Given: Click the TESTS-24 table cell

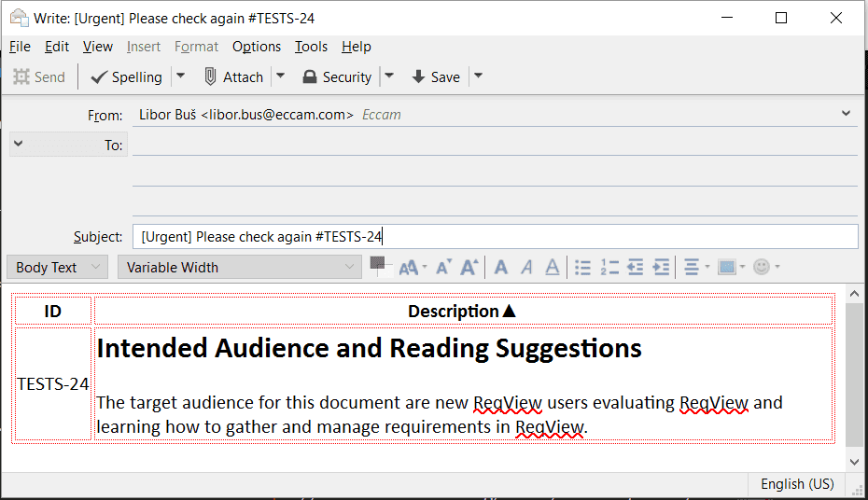Looking at the screenshot, I should 52,383.
